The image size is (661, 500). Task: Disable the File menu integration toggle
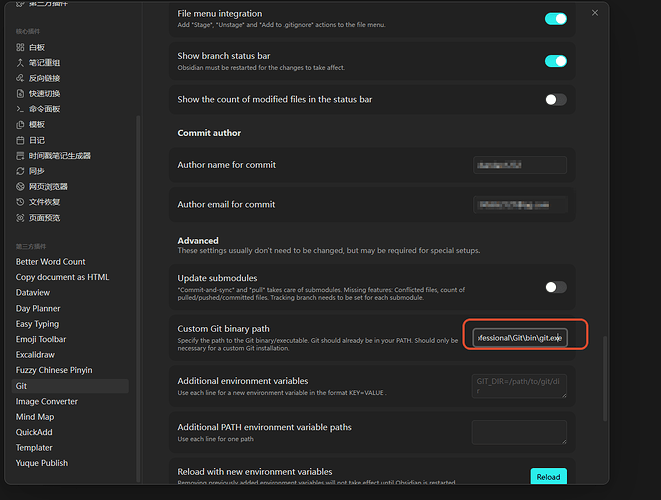[x=556, y=19]
